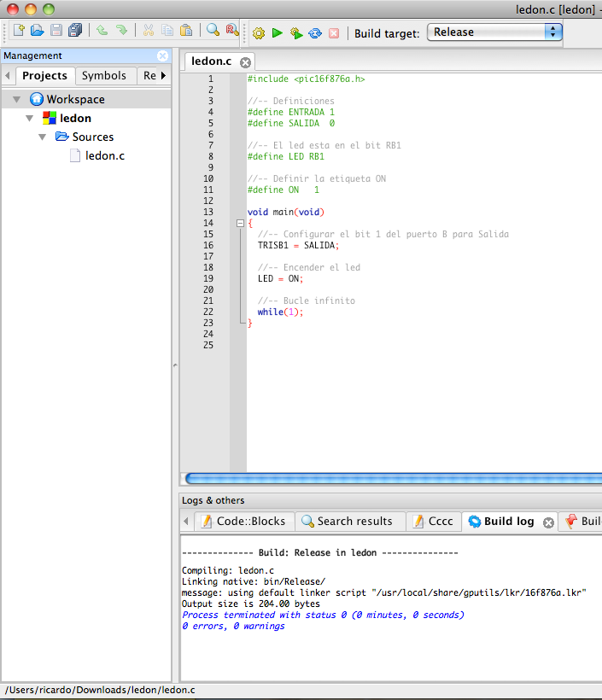The image size is (602, 700).
Task: Select ledon.c in the project tree
Action: (104, 155)
